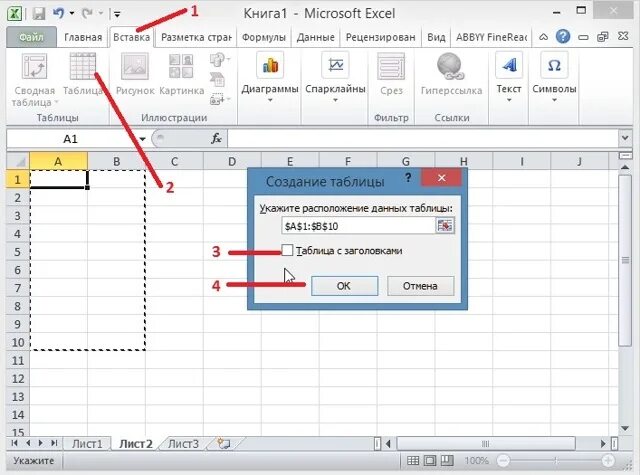Image resolution: width=640 pixels, height=475 pixels.
Task: Open the Разметка страницы tab
Action: [x=196, y=37]
